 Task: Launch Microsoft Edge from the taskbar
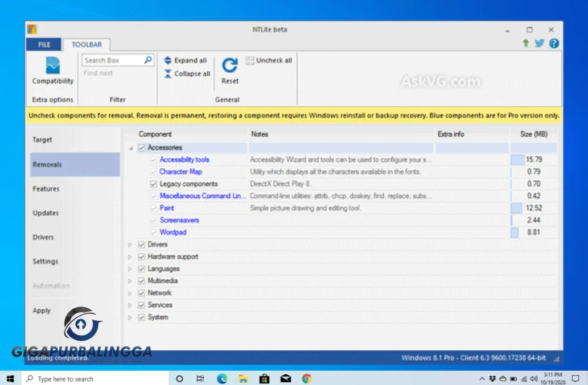222,379
